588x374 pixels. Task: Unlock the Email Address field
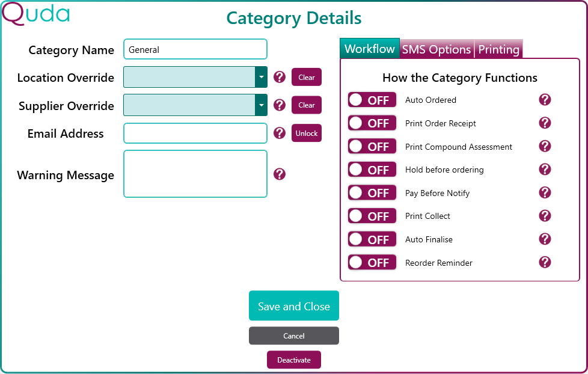tap(307, 133)
